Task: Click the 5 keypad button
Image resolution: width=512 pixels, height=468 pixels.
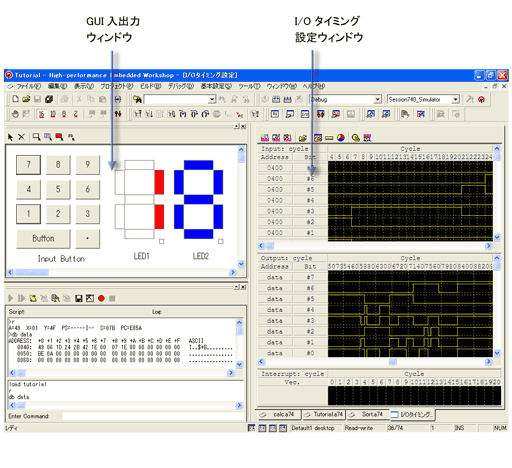Action: (x=58, y=189)
